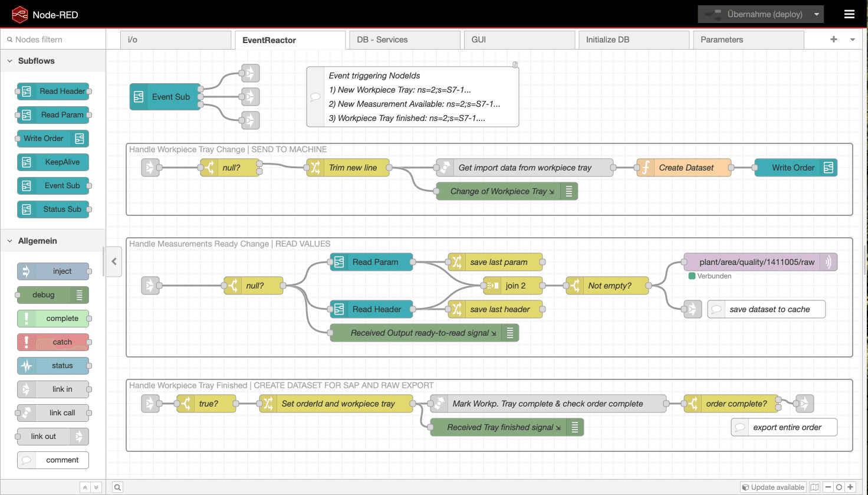Zoom out of the flow workspace
This screenshot has width=868, height=495.
828,487
